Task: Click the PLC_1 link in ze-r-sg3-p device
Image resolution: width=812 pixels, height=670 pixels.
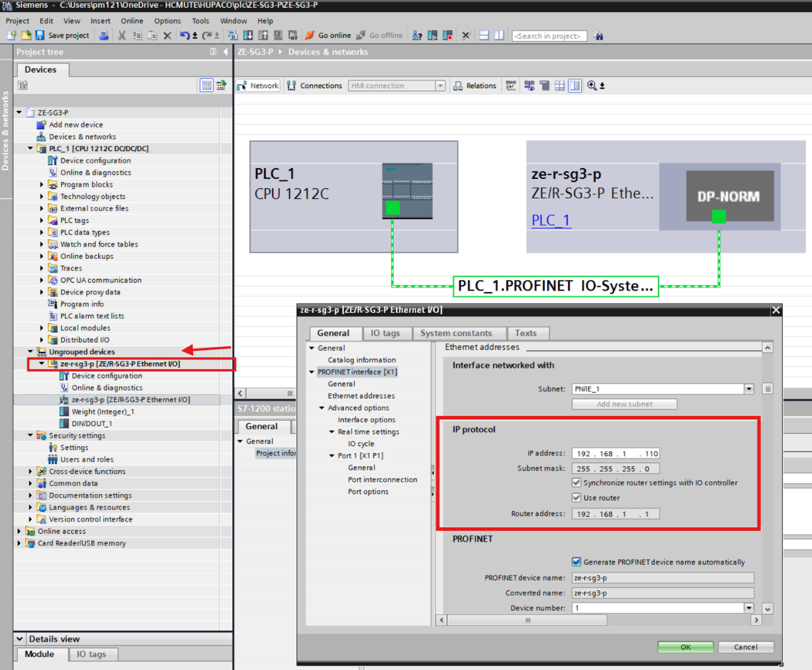Action: pos(551,220)
